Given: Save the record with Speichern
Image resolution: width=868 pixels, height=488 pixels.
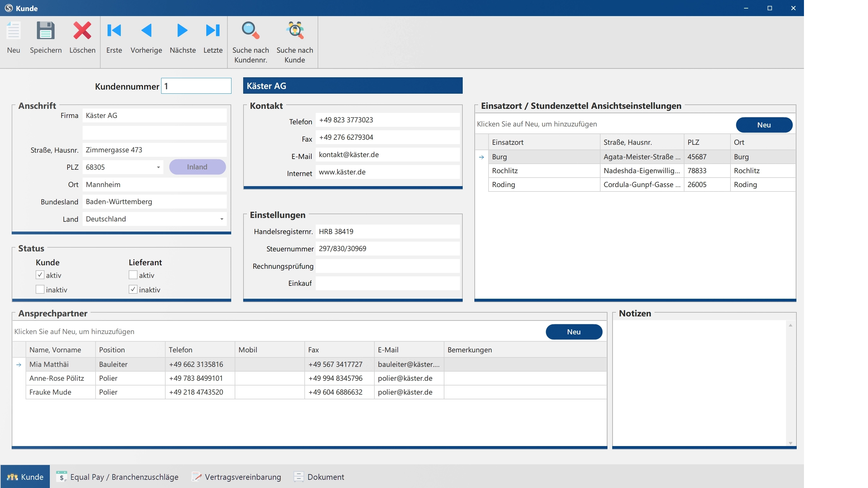Looking at the screenshot, I should (x=45, y=31).
